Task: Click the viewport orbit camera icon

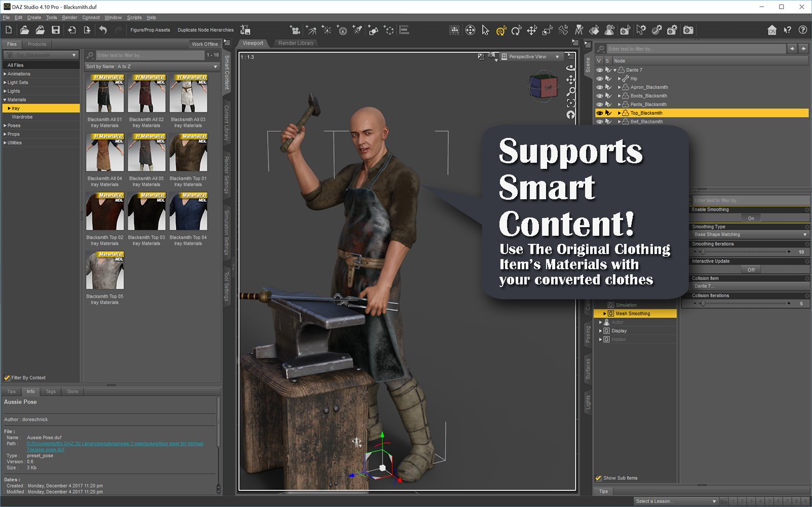Action: tap(571, 67)
